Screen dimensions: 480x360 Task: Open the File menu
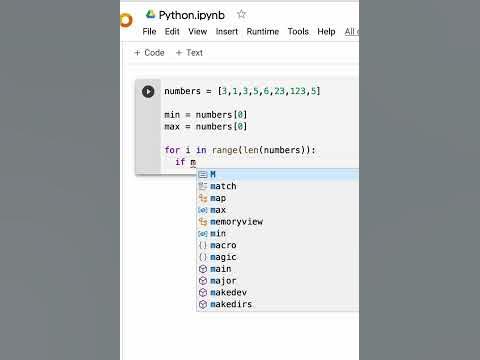tap(149, 32)
